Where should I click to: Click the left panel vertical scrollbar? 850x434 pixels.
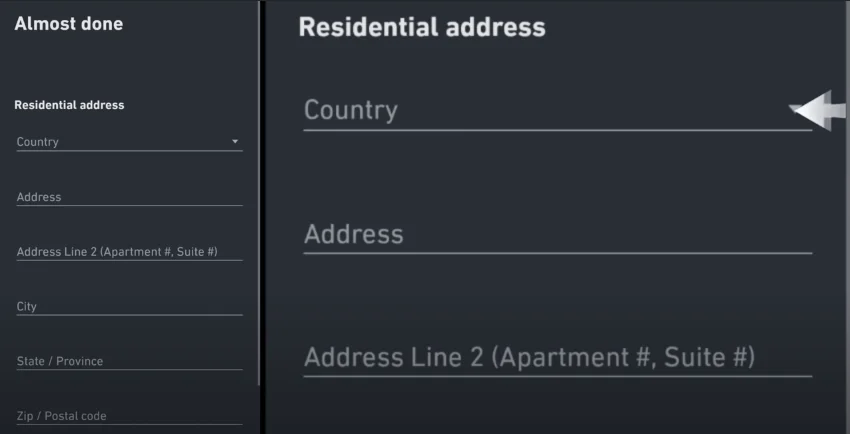[x=259, y=193]
